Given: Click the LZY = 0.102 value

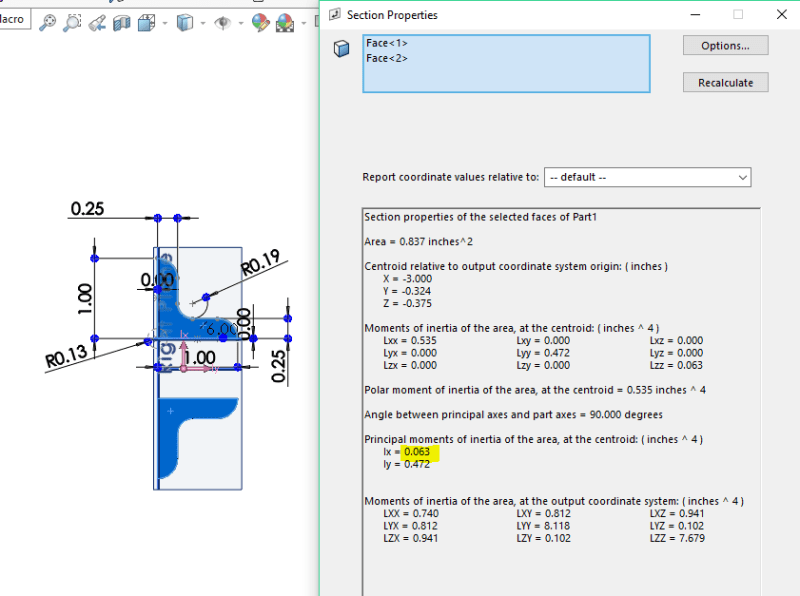Looking at the screenshot, I should (x=543, y=538).
